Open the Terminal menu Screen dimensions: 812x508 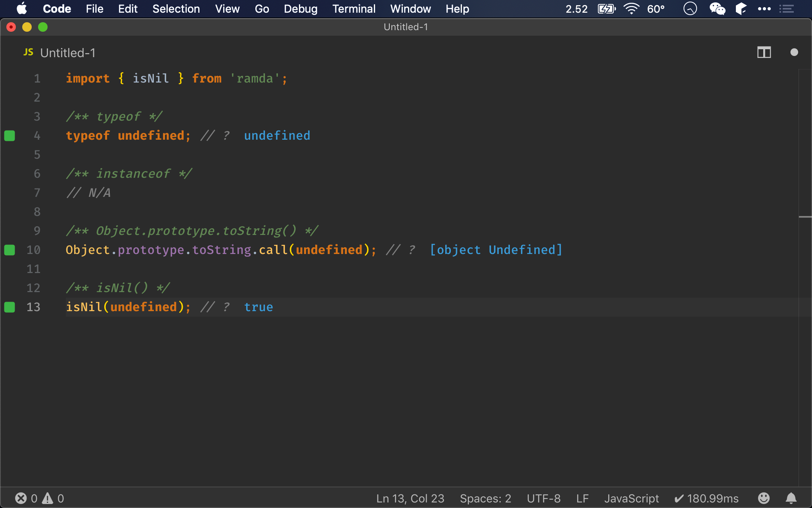point(354,9)
